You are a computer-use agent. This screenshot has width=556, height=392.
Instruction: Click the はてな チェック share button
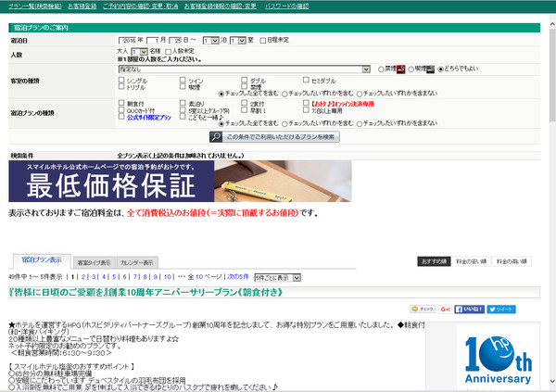pyautogui.click(x=423, y=310)
